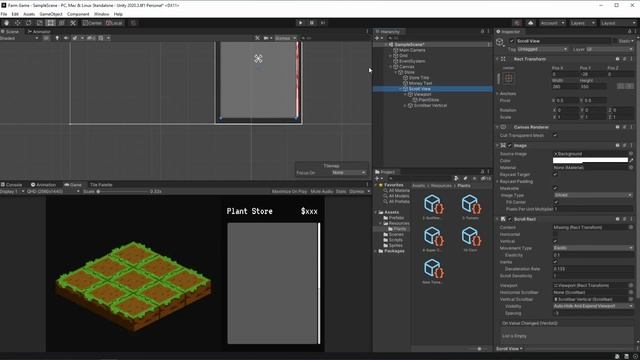Click the Pause button
Image resolution: width=640 pixels, height=360 pixels.
(311, 23)
